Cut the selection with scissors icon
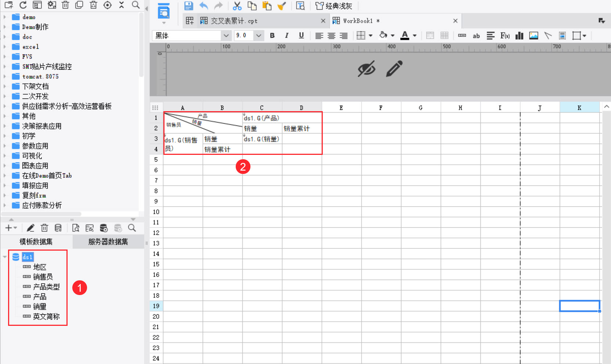611x364 pixels. pyautogui.click(x=237, y=6)
